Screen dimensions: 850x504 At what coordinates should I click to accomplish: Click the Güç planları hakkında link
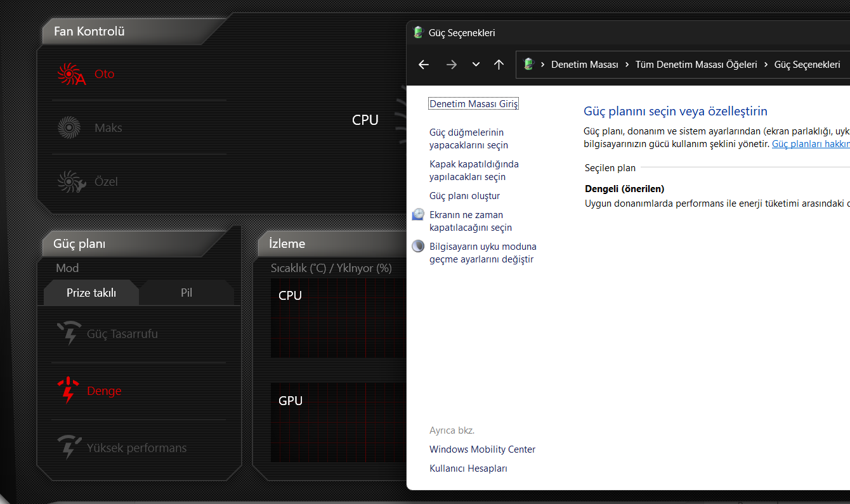810,144
